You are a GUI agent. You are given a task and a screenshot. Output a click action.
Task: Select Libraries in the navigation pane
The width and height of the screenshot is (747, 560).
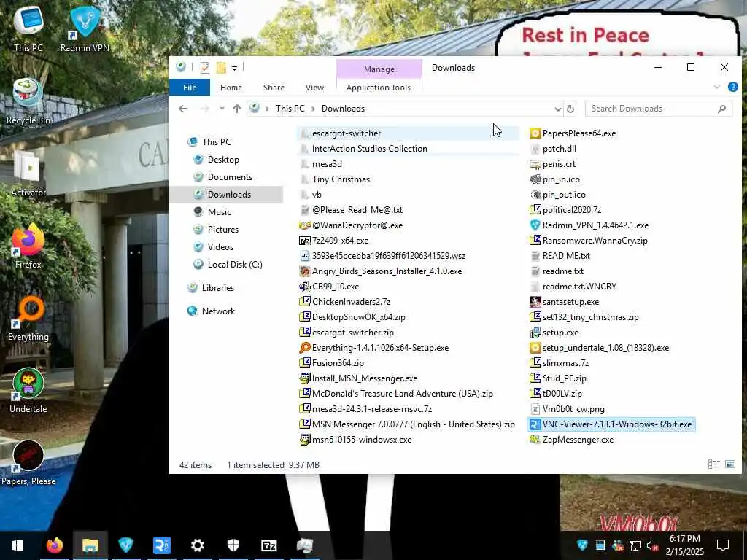click(217, 288)
